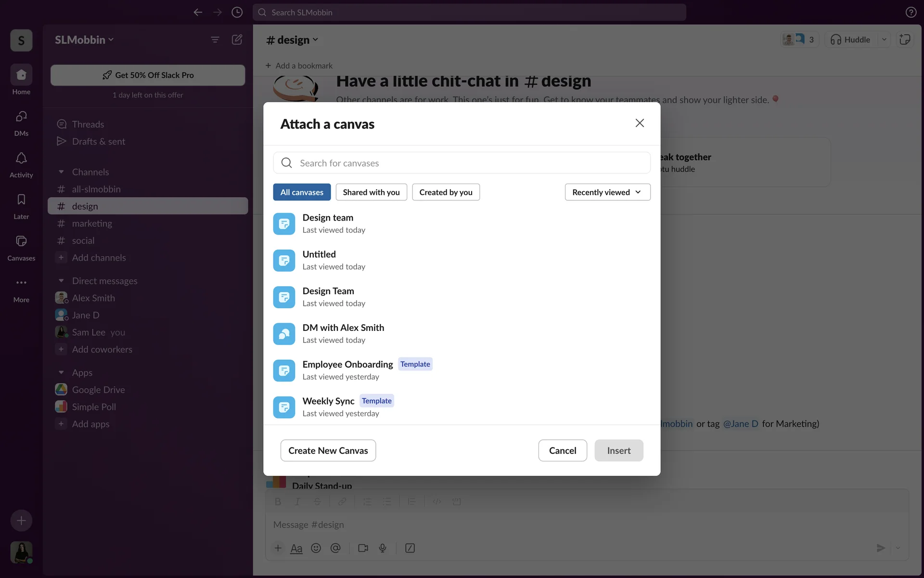Open the Canvases sidebar icon
The width and height of the screenshot is (924, 578).
[21, 241]
